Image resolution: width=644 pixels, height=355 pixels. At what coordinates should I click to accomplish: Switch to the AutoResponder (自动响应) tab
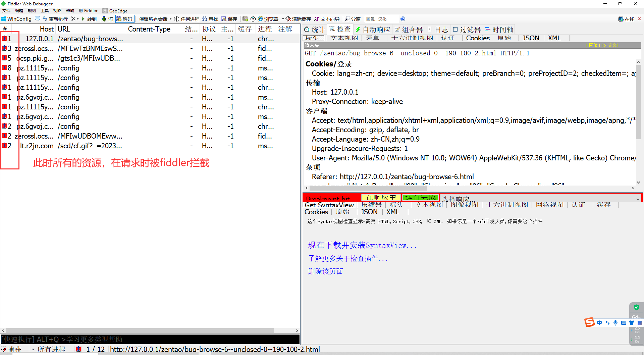pyautogui.click(x=373, y=30)
